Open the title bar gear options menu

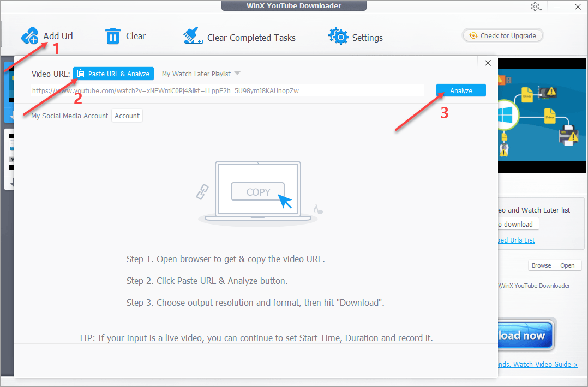point(536,7)
